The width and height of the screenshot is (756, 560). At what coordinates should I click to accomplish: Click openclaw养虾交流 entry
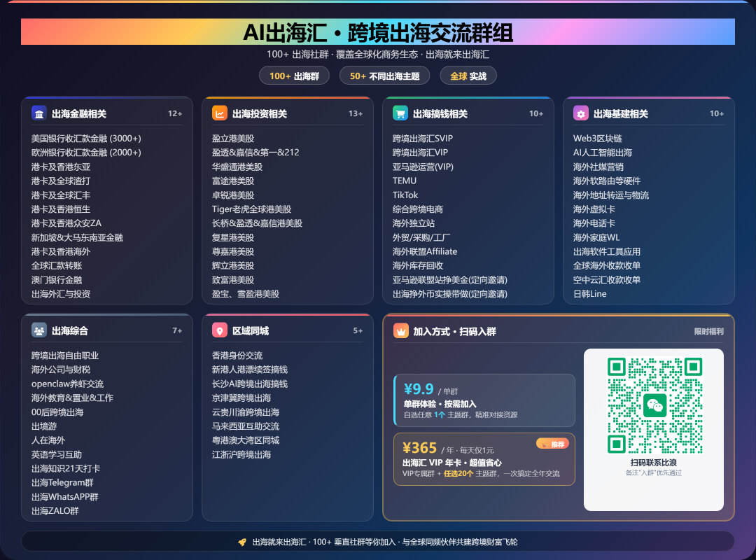[67, 384]
